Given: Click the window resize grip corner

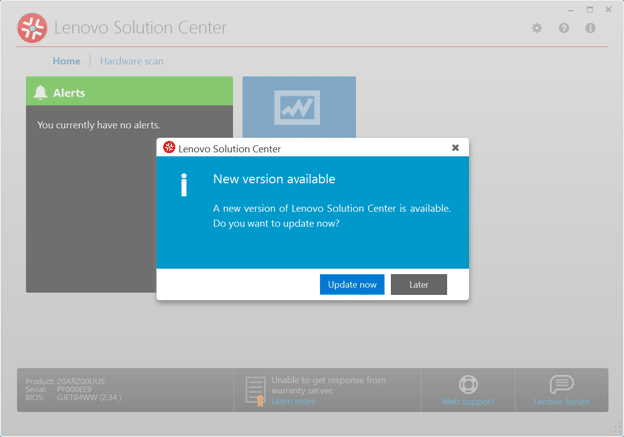Looking at the screenshot, I should pyautogui.click(x=616, y=429).
